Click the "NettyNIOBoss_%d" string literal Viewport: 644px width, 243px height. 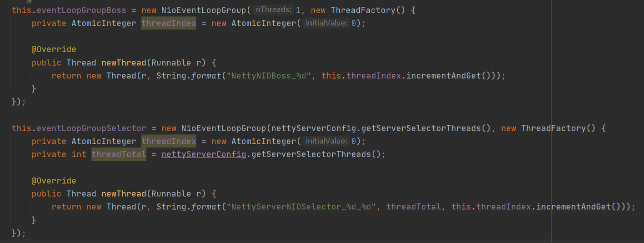point(268,76)
